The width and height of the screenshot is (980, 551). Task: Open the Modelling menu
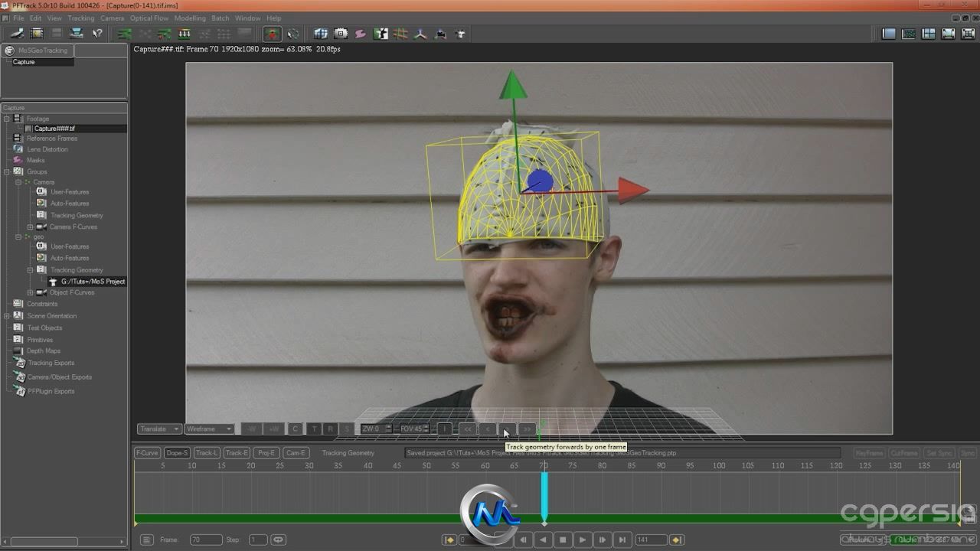[190, 18]
